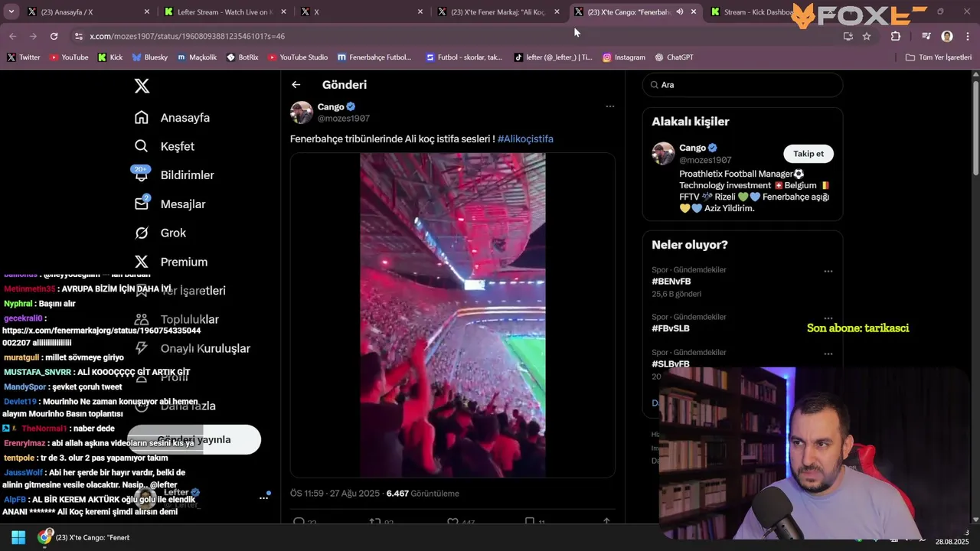Close the X'te Fener Markaj tab

coord(557,12)
